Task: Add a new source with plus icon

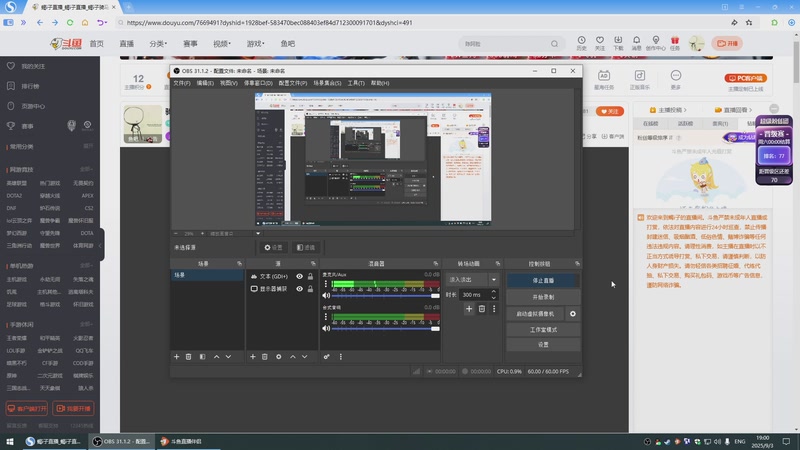Action: click(x=253, y=357)
